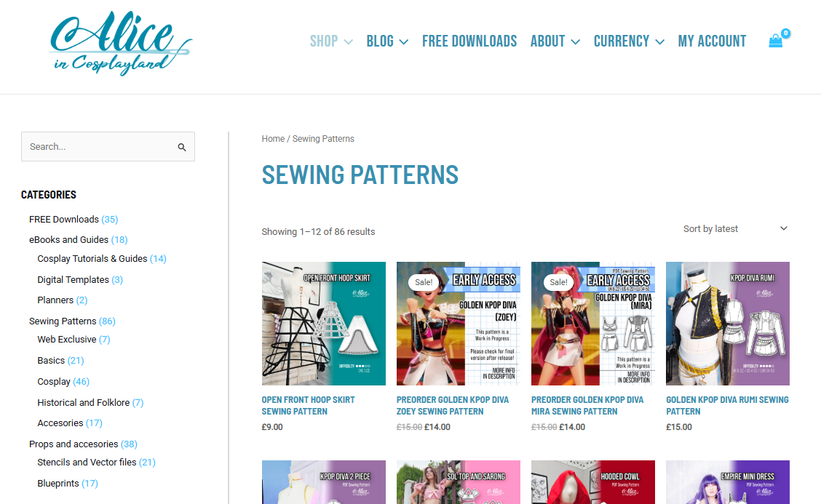Image resolution: width=821 pixels, height=504 pixels.
Task: Expand the Shop menu chevron
Action: (x=348, y=41)
